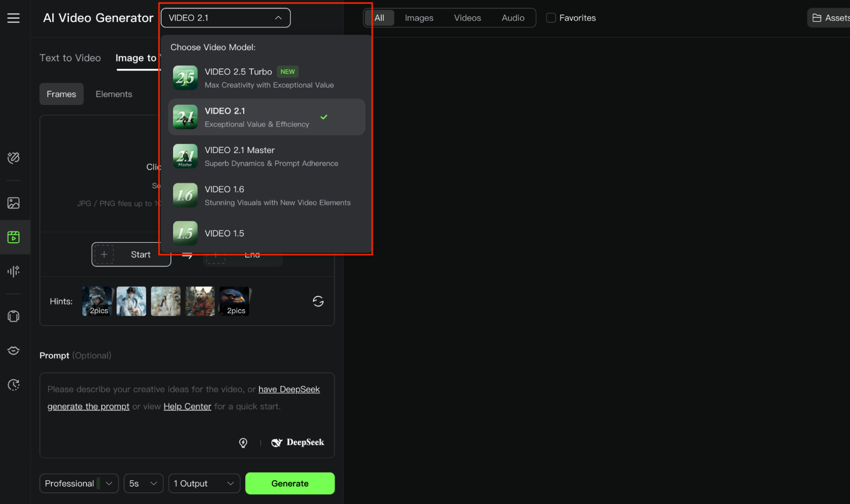Enable the Favorites checkbox
The image size is (850, 504).
tap(551, 18)
